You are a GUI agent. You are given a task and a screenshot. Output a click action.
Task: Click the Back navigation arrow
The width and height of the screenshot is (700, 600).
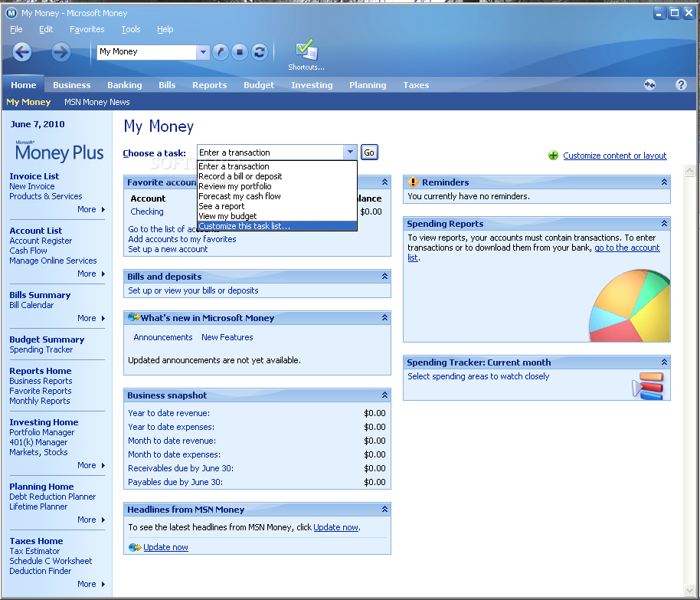point(22,52)
